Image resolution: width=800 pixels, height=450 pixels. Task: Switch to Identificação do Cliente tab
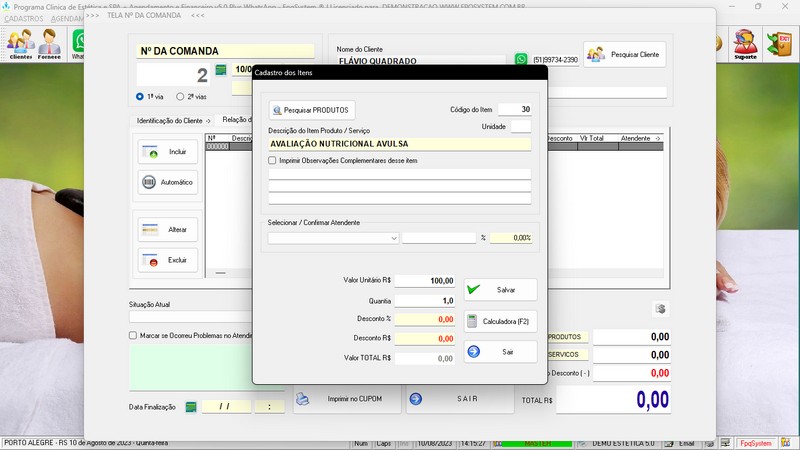click(x=173, y=121)
